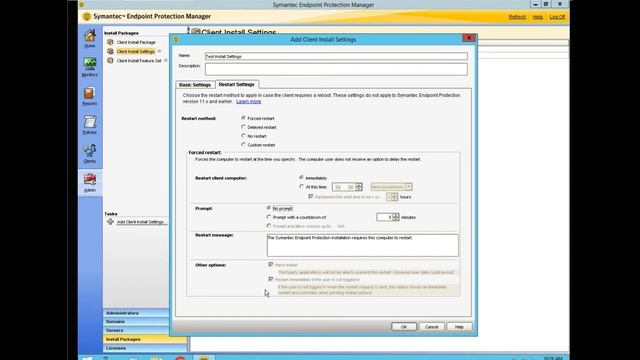
Task: Click the dialog Help button
Action: 459,327
